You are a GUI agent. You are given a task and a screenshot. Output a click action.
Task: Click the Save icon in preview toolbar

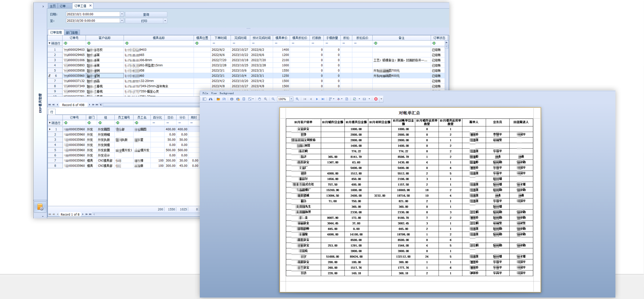224,99
